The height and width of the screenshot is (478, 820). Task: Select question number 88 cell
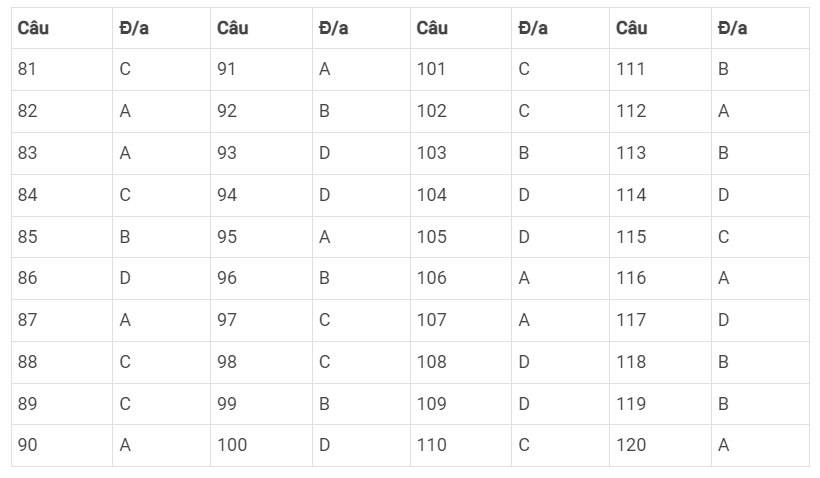[62, 362]
